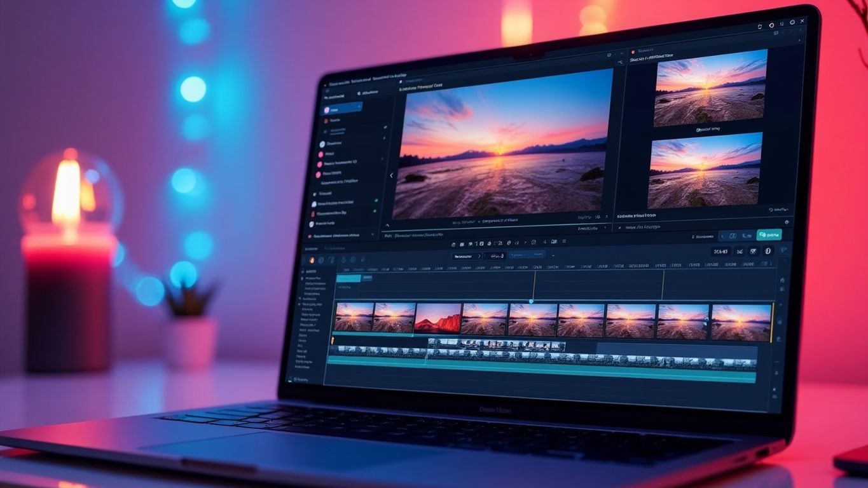The width and height of the screenshot is (868, 488).
Task: Click the timecode display above the timeline
Action: 720,251
